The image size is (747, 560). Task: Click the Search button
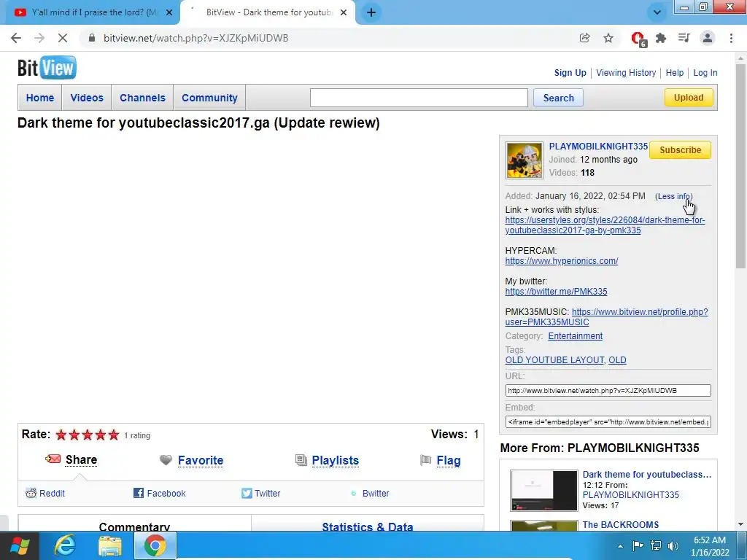tap(558, 98)
